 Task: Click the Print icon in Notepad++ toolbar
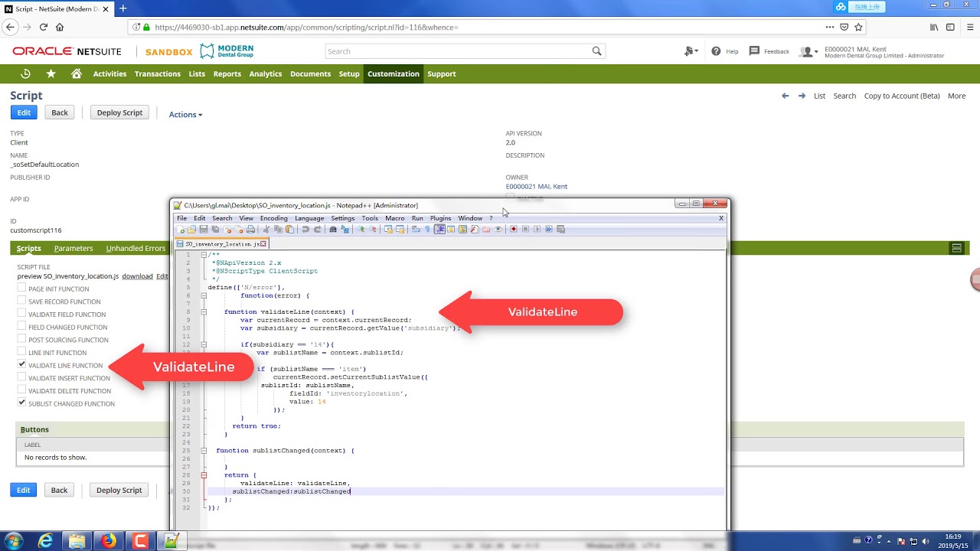coord(250,229)
